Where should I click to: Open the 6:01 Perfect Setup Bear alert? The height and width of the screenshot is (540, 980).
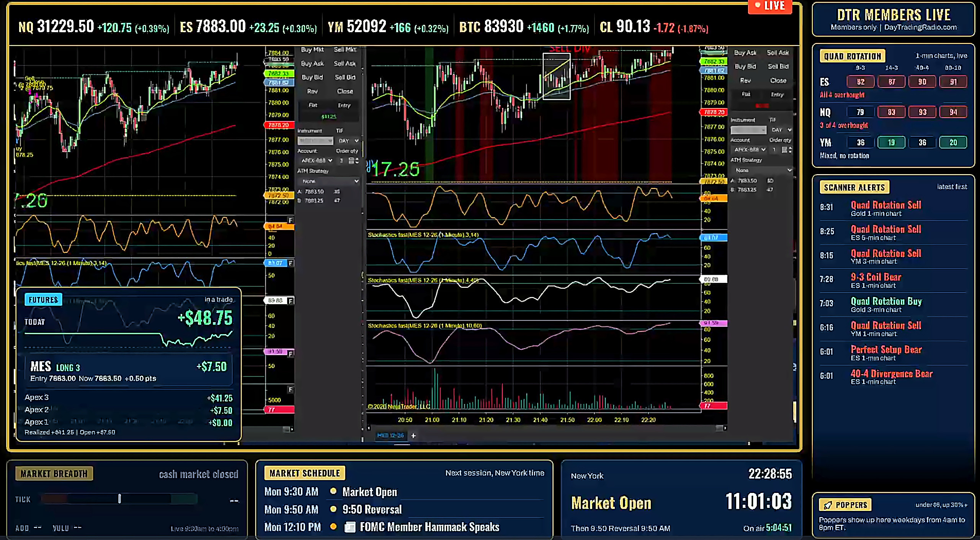coord(893,352)
